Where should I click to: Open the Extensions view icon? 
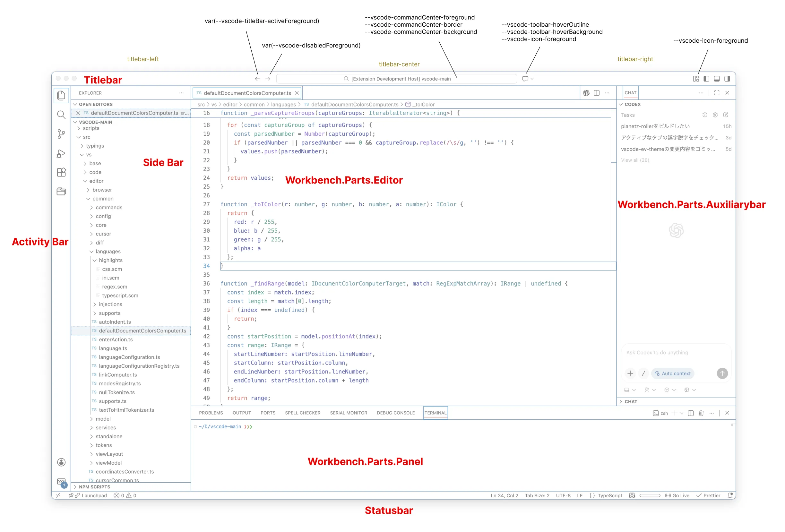pyautogui.click(x=61, y=173)
